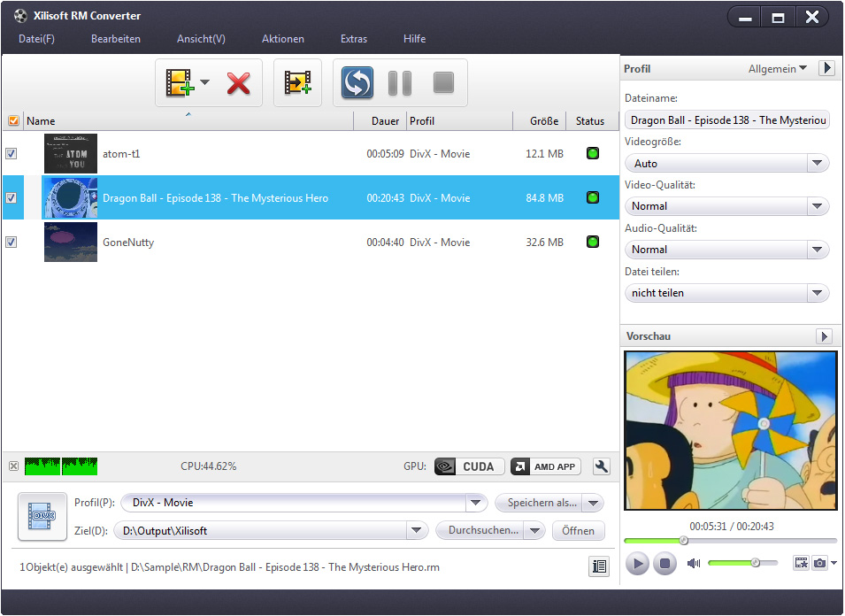Sort list by Dauer column header
The image size is (845, 616).
point(380,120)
